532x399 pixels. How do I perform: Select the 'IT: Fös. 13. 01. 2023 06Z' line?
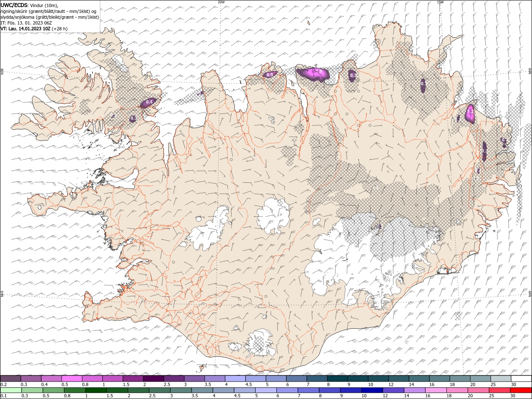[x=26, y=23]
